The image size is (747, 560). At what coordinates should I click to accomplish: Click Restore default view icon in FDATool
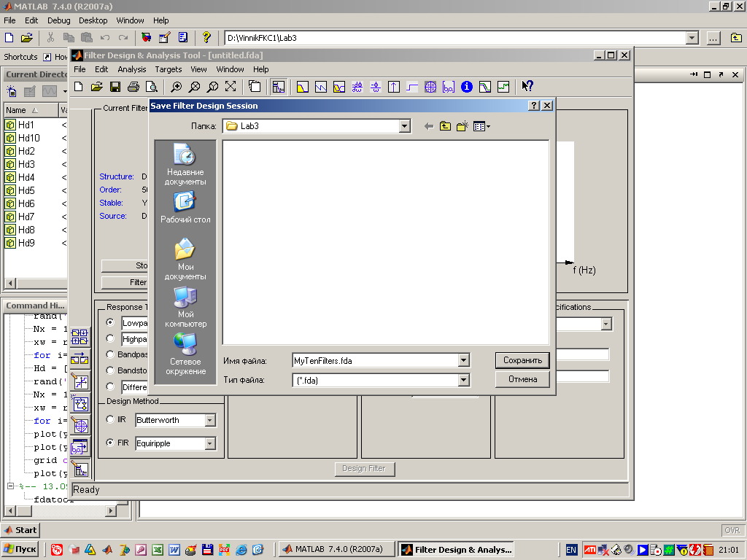(231, 87)
